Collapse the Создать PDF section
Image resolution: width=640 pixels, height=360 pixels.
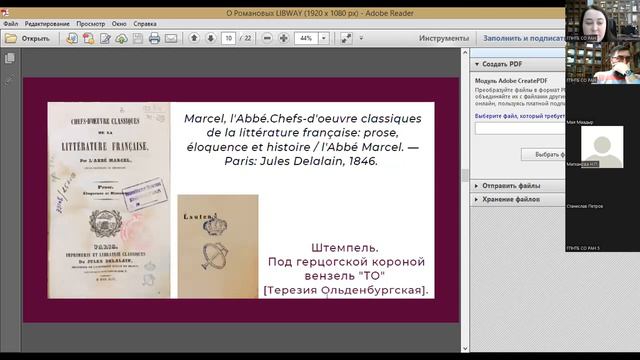(477, 64)
